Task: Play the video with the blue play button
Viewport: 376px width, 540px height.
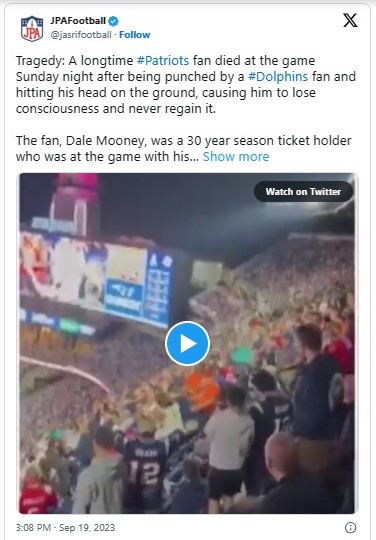Action: coord(187,343)
